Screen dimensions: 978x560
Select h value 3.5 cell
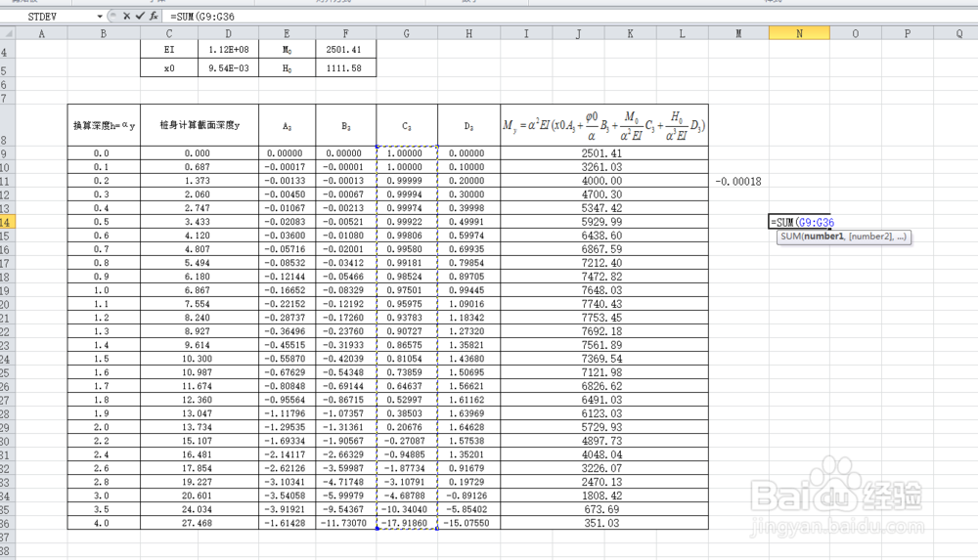(104, 509)
